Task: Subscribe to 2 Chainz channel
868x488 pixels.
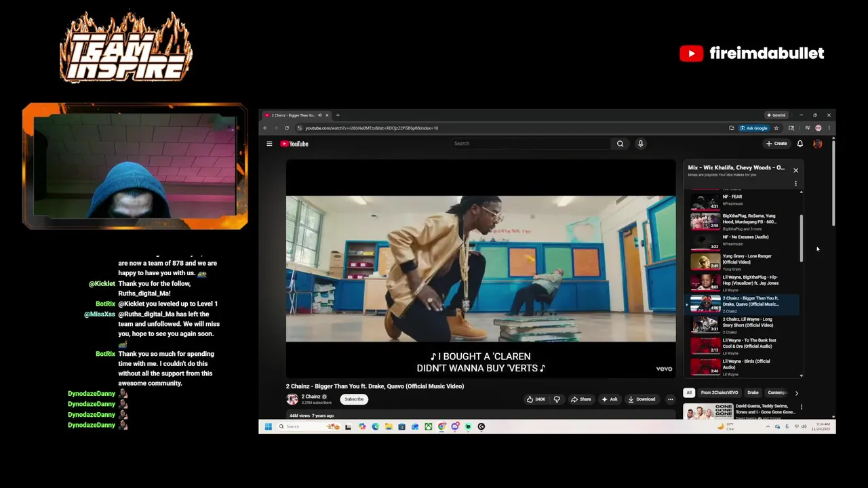Action: click(x=354, y=399)
